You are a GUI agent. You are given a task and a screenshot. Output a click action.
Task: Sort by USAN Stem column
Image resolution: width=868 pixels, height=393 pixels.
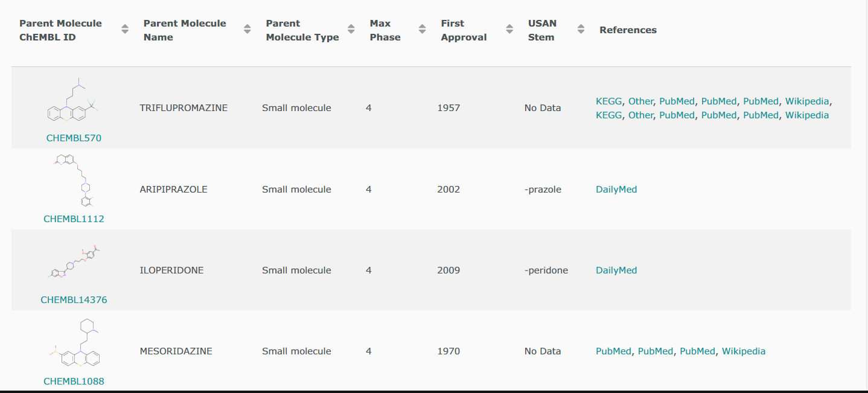(x=581, y=29)
